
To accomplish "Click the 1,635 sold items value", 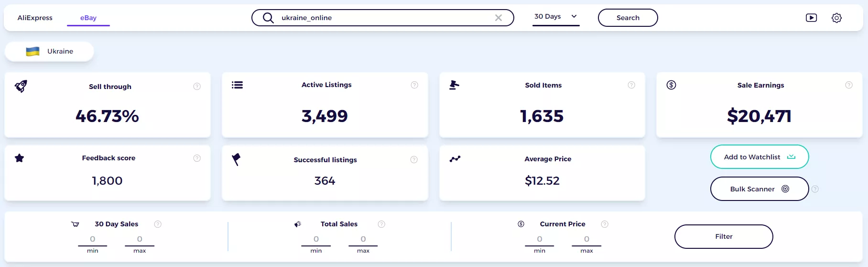I will pos(542,116).
